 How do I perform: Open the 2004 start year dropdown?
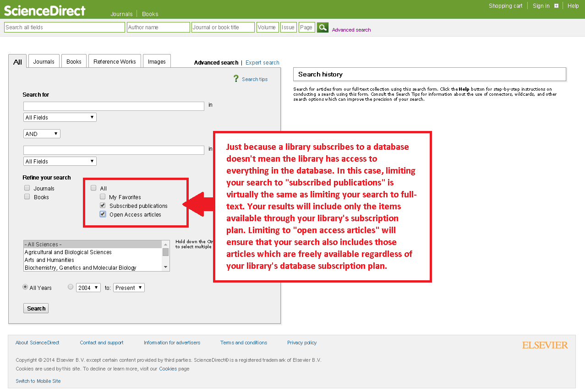tap(88, 288)
